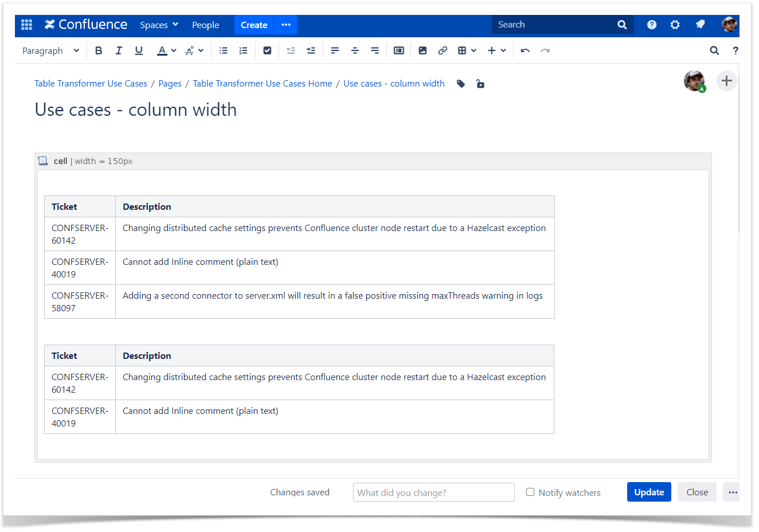Click the second table's Ticket header
The height and width of the screenshot is (532, 759).
coord(80,355)
